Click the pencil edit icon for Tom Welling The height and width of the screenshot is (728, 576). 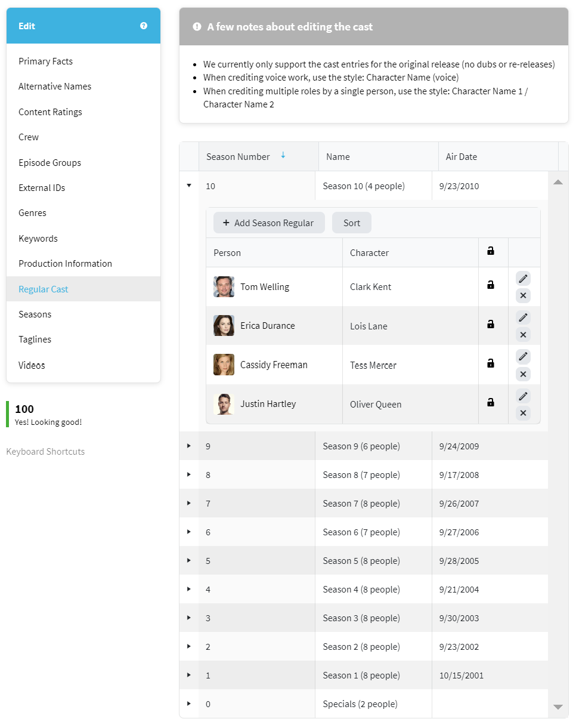click(x=523, y=279)
